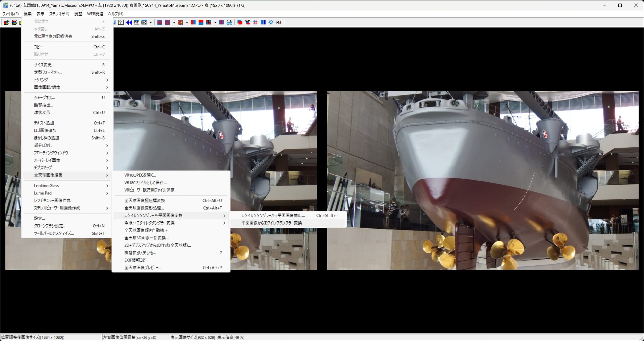Toggle the red grid (#) toolbar icon
Screen dimensions: 644x341
point(255,22)
